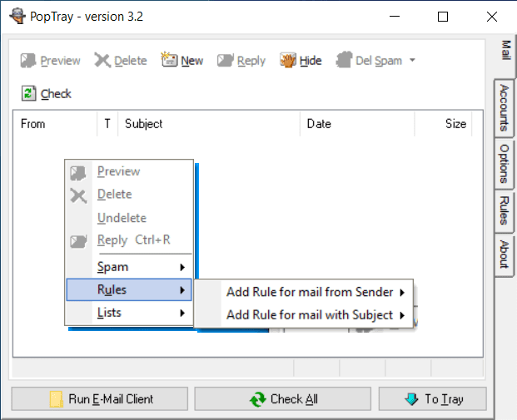The width and height of the screenshot is (517, 420).
Task: Click the New mail envelope icon
Action: (x=169, y=60)
